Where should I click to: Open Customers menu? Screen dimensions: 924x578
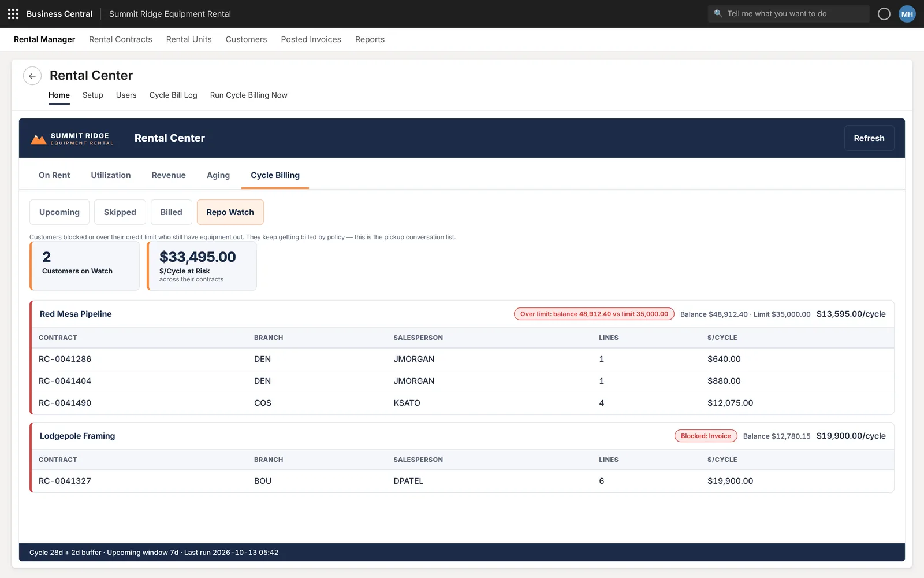[247, 39]
